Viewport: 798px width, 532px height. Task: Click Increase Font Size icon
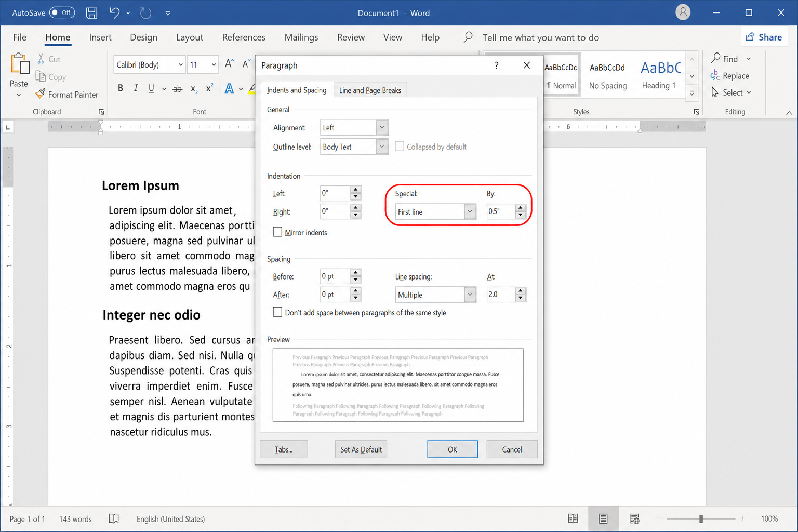pyautogui.click(x=229, y=64)
